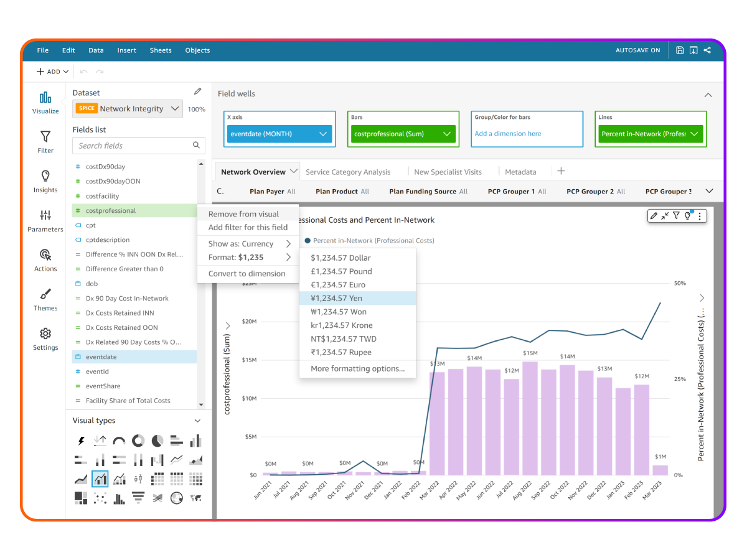Screen dimensions: 747x560
Task: Toggle the AUTOSAVE ON setting
Action: 637,50
